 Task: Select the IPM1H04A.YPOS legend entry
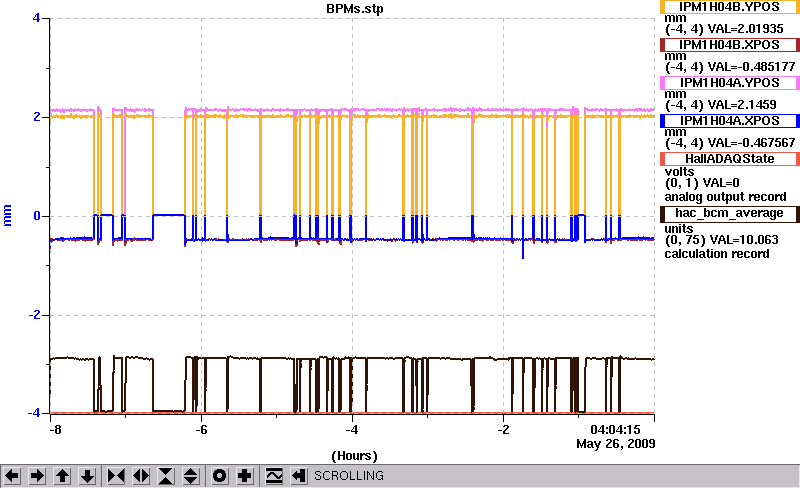730,83
